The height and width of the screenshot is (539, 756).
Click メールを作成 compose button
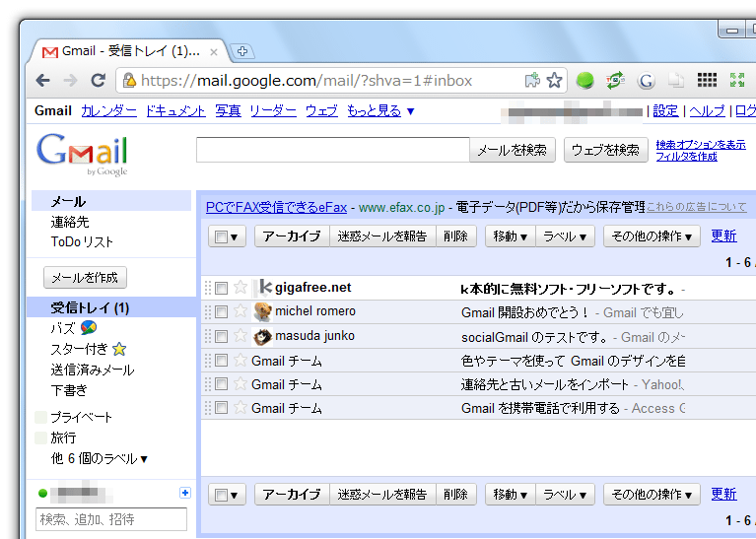click(x=85, y=278)
